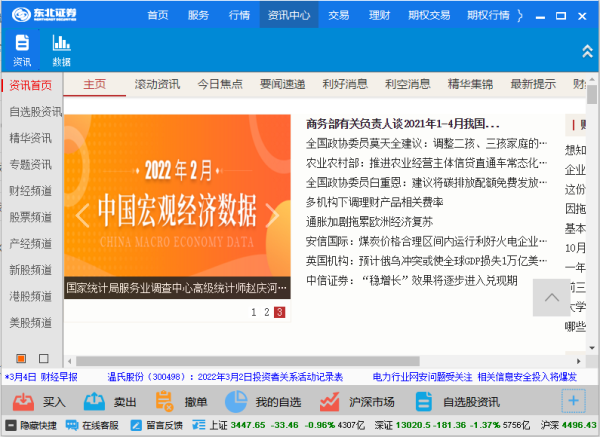Image resolution: width=600 pixels, height=437 pixels.
Task: Show next banner slide arrow
Action: click(272, 215)
